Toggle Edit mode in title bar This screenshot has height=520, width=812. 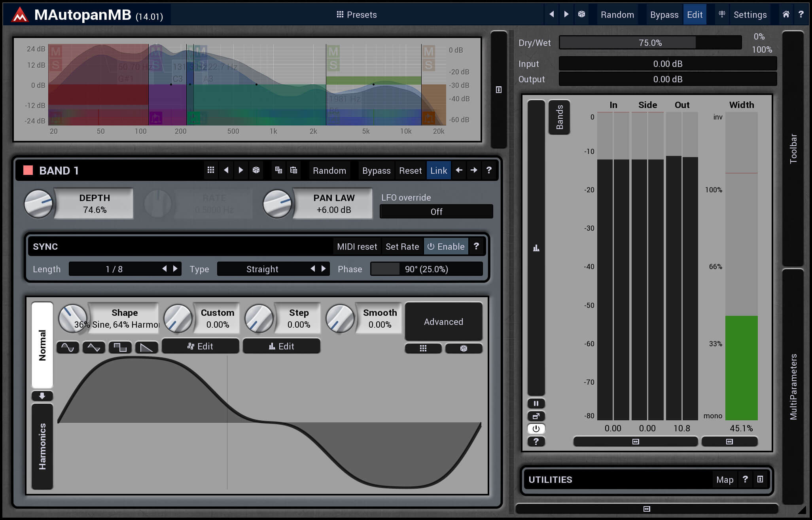(x=695, y=15)
